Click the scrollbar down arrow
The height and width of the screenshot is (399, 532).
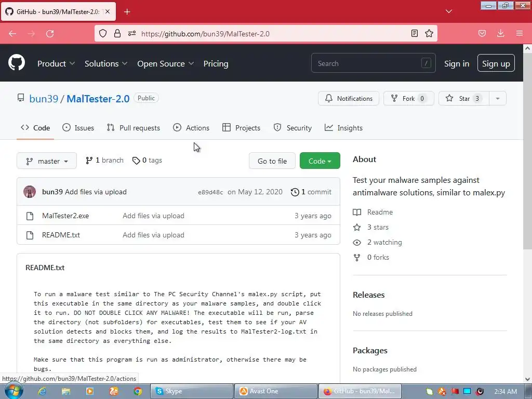[x=527, y=379]
